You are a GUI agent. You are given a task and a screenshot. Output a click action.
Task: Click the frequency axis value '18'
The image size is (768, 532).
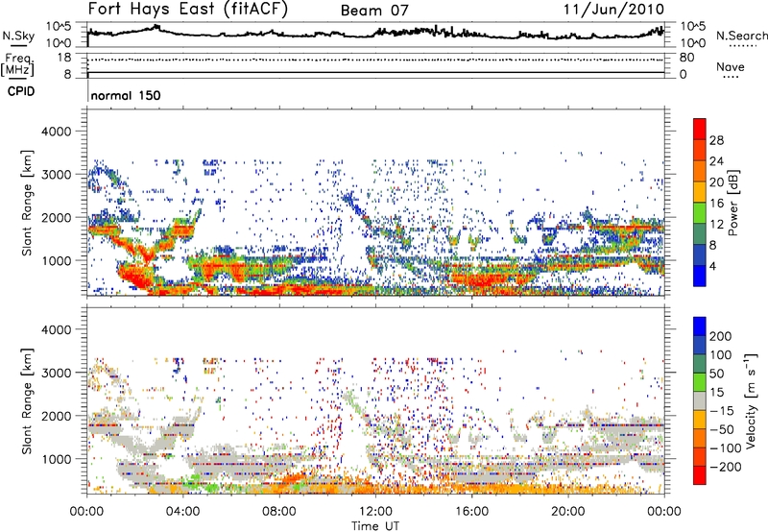point(64,58)
